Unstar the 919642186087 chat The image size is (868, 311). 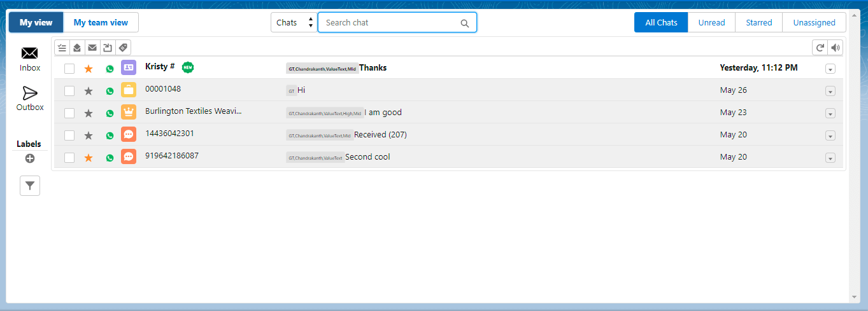click(x=89, y=158)
